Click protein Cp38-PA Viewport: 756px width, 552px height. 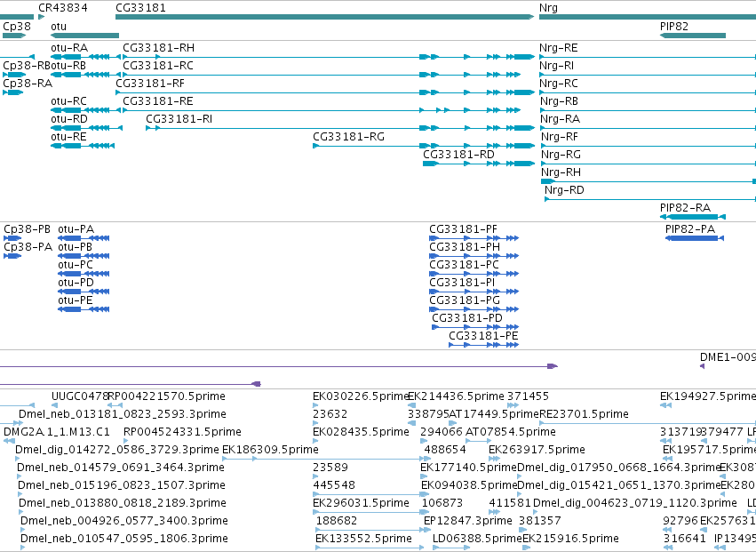(x=28, y=247)
